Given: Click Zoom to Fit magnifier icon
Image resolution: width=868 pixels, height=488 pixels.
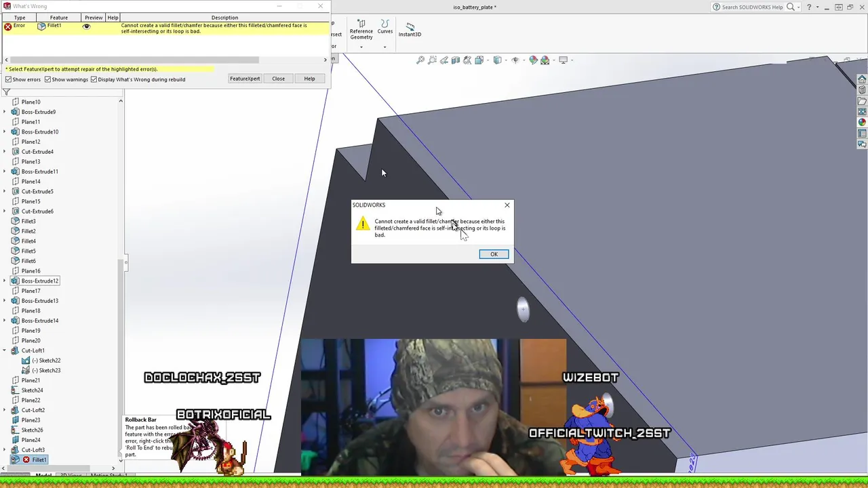Looking at the screenshot, I should [x=420, y=60].
